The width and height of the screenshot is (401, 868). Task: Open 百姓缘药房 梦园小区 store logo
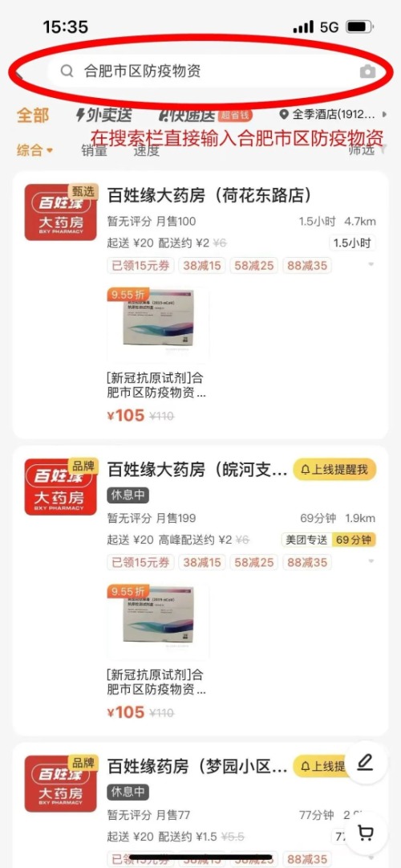[60, 784]
